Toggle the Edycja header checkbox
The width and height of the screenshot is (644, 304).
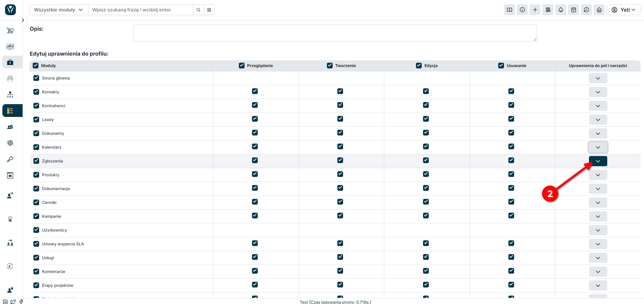[x=419, y=65]
